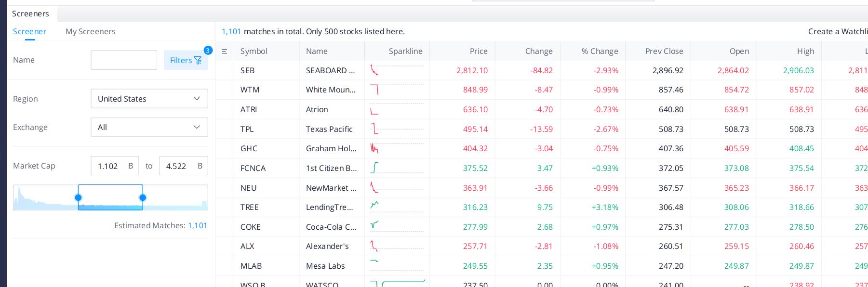
Task: Click the left Market Cap slider handle
Action: [x=78, y=197]
